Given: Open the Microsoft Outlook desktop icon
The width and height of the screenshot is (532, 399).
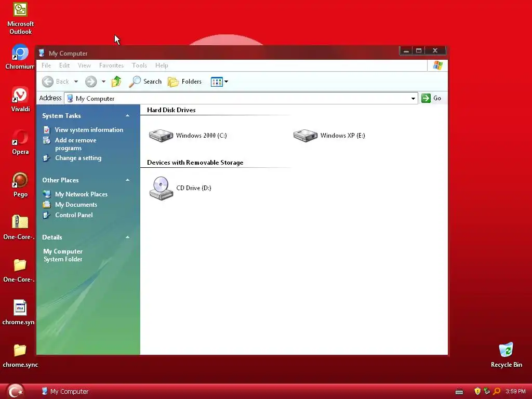Looking at the screenshot, I should pyautogui.click(x=20, y=19).
